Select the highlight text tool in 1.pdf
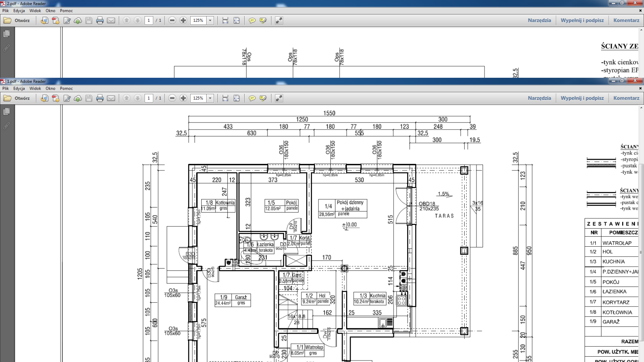 [263, 98]
